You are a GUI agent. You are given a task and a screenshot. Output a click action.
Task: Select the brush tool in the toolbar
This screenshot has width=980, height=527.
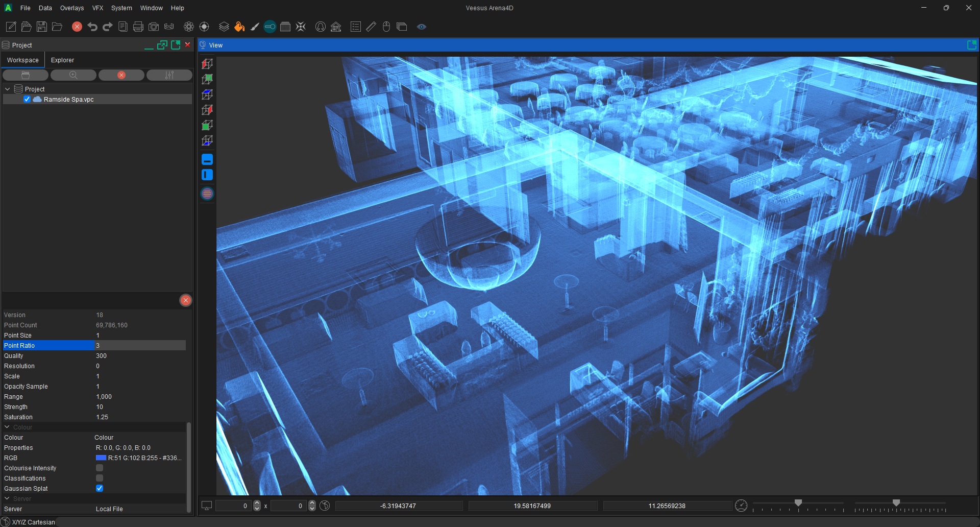pyautogui.click(x=255, y=27)
